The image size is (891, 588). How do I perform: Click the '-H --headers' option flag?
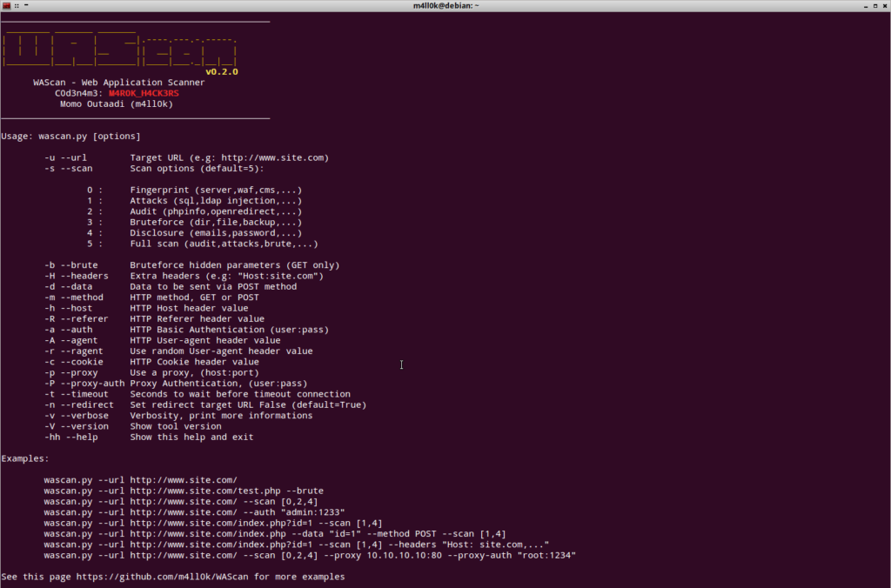click(x=77, y=276)
